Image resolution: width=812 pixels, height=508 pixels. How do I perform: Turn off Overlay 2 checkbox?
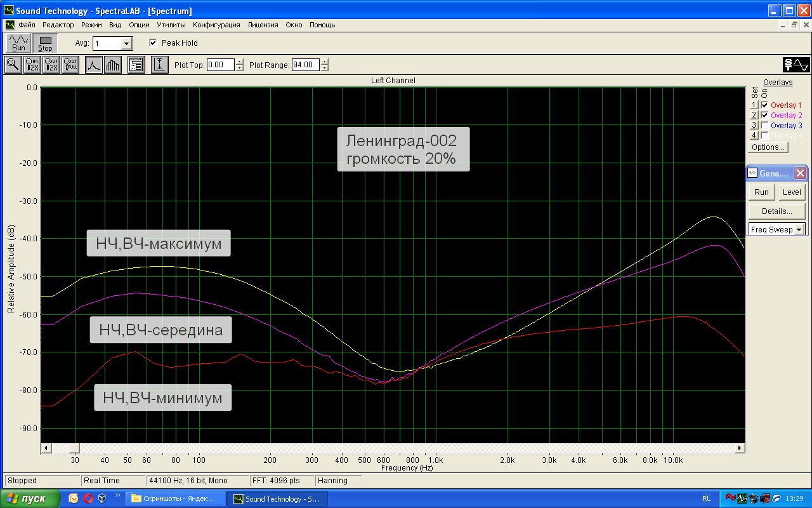764,116
